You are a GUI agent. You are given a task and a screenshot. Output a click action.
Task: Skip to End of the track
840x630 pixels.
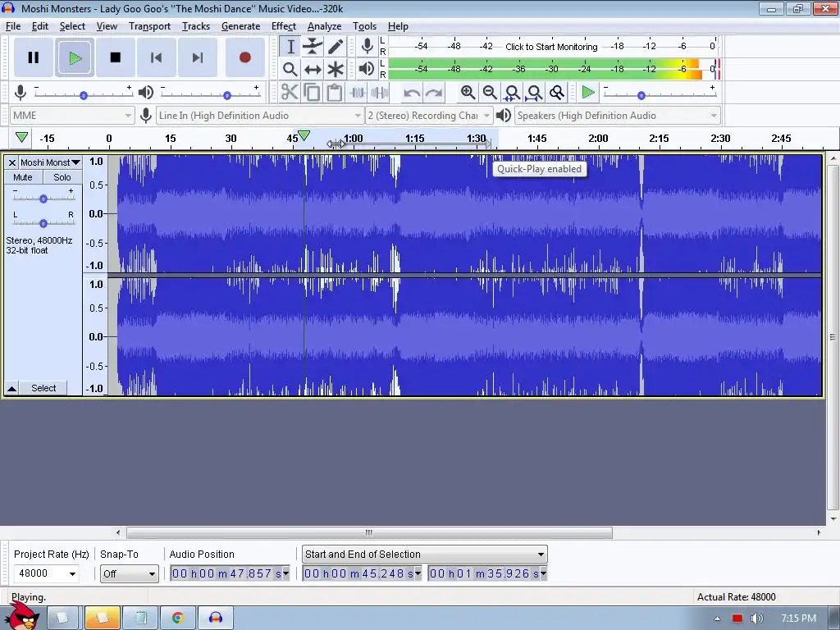[197, 57]
